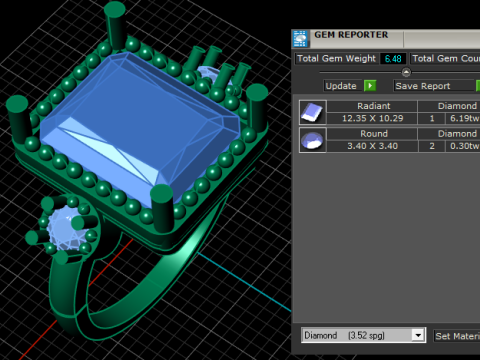Click the Total Gem Weight label
This screenshot has width=480, height=360.
pyautogui.click(x=336, y=58)
